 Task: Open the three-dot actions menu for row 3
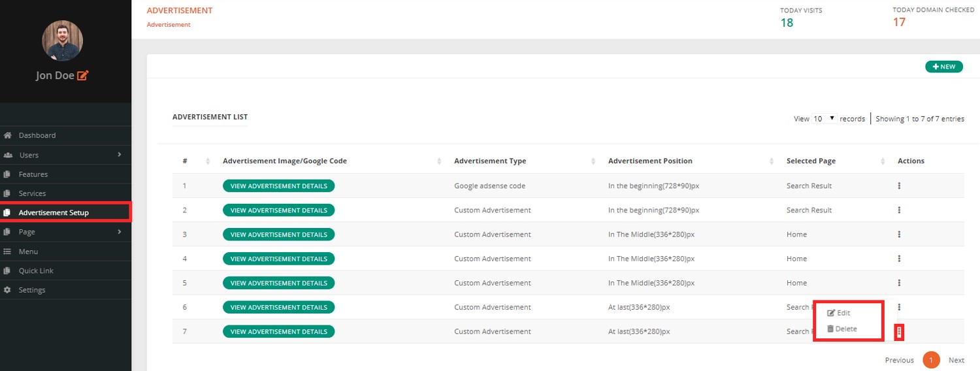click(x=899, y=234)
